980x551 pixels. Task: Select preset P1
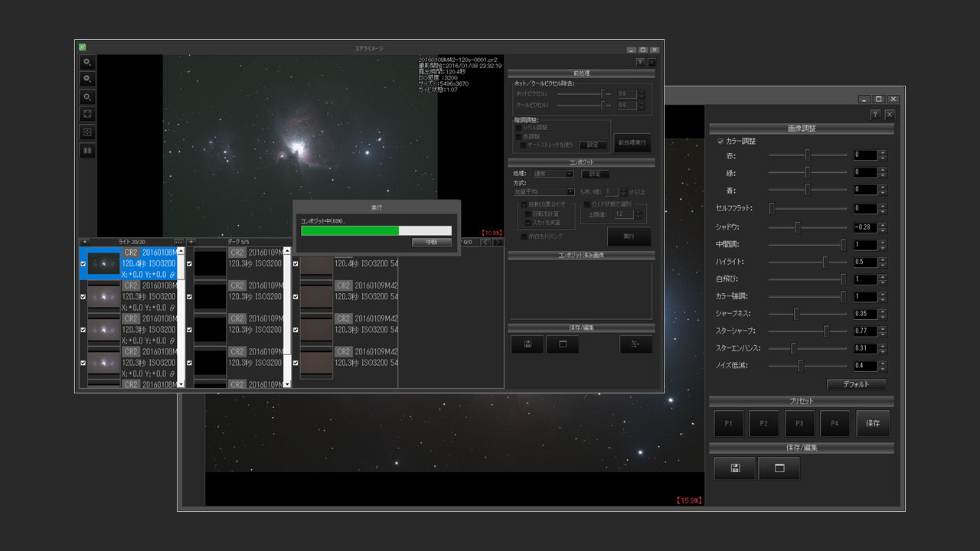[728, 423]
